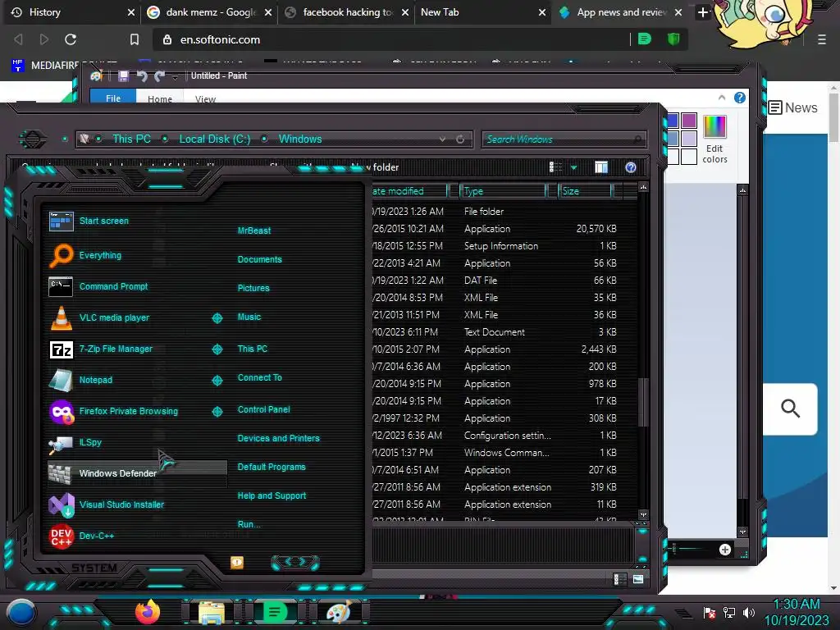The image size is (840, 630).
Task: Switch to Paint Home tab
Action: tap(160, 98)
